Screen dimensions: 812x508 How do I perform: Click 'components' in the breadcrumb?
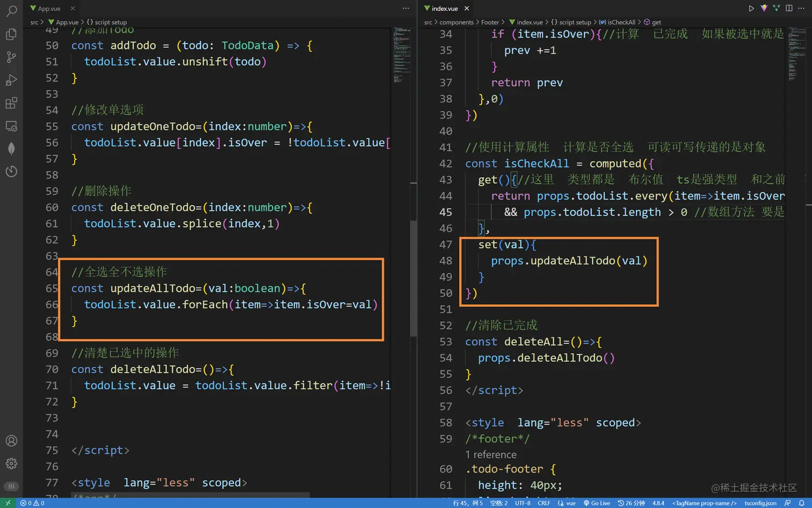[456, 22]
